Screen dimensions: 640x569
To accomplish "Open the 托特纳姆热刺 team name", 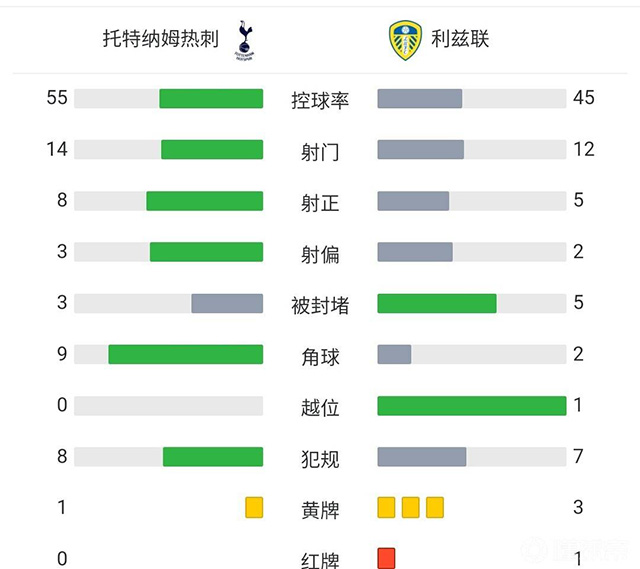I will pos(160,40).
